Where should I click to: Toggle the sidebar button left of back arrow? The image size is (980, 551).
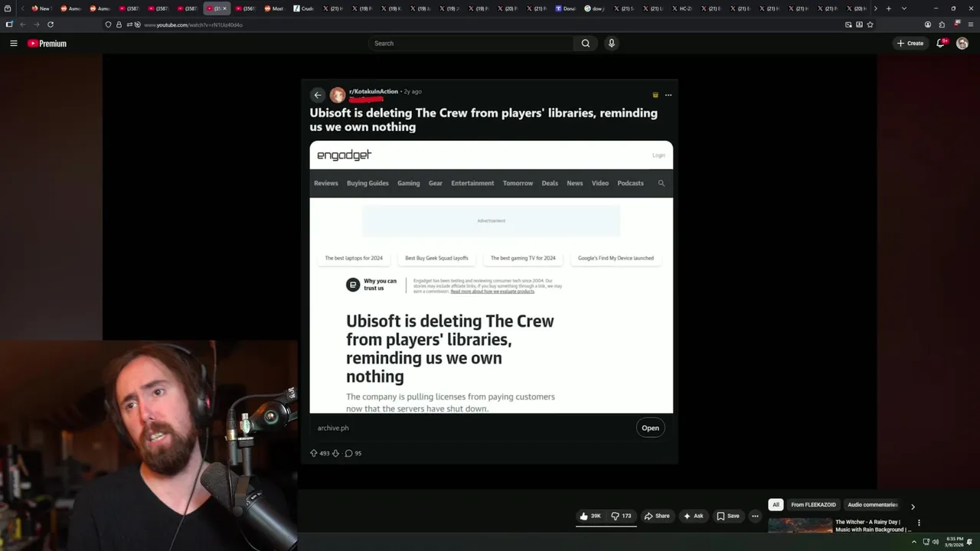(x=9, y=24)
